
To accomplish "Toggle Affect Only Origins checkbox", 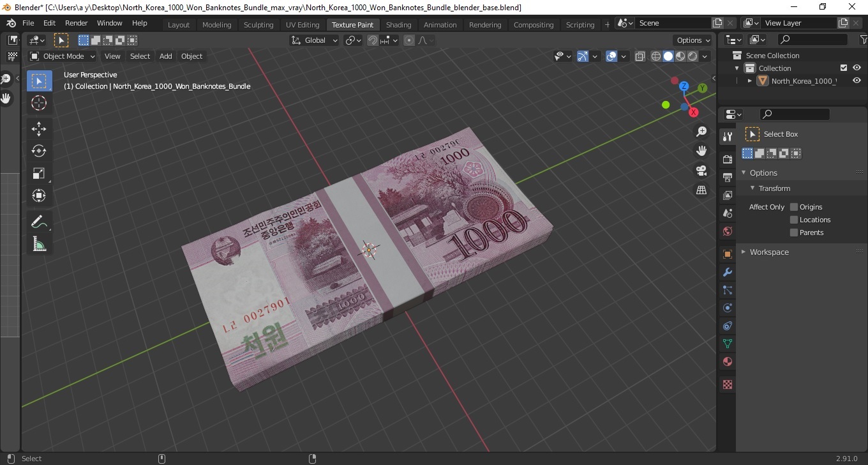I will [794, 207].
